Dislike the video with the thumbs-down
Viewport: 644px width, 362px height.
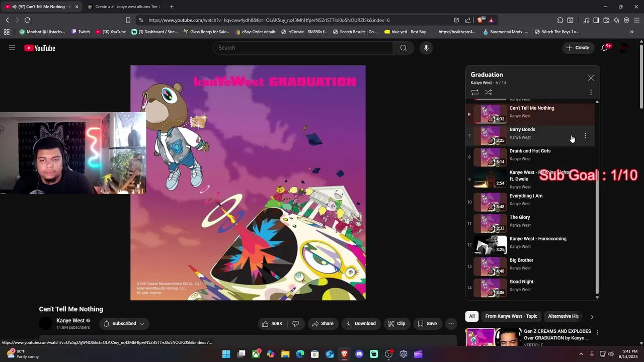click(x=295, y=324)
